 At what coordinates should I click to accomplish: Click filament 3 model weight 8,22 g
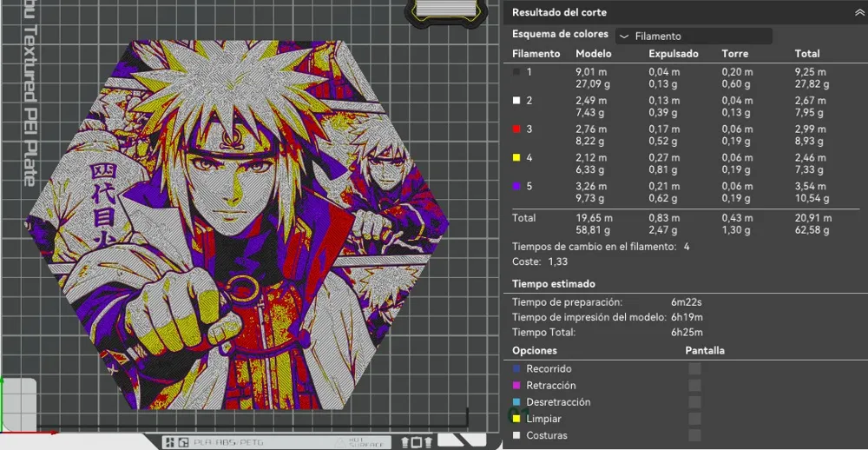tap(590, 142)
